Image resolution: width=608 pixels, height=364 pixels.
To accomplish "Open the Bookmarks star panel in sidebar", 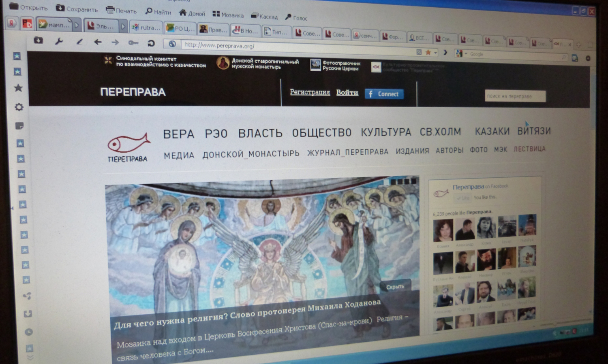I will [18, 88].
